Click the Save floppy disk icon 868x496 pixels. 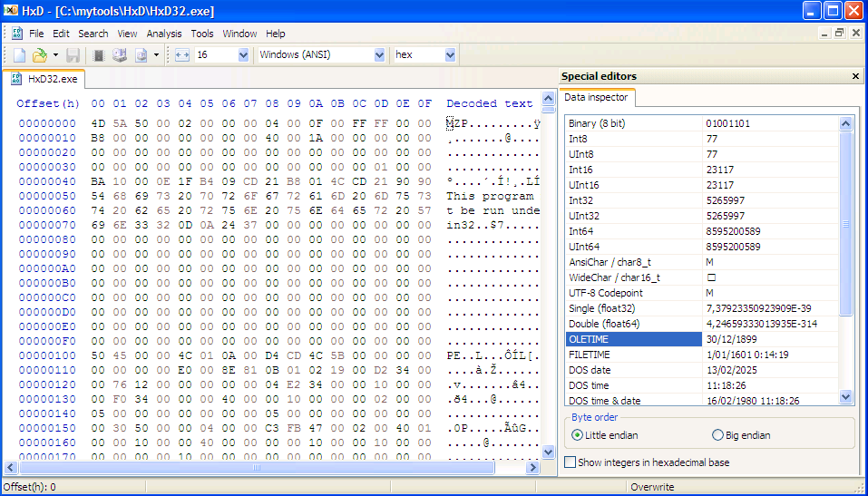73,54
